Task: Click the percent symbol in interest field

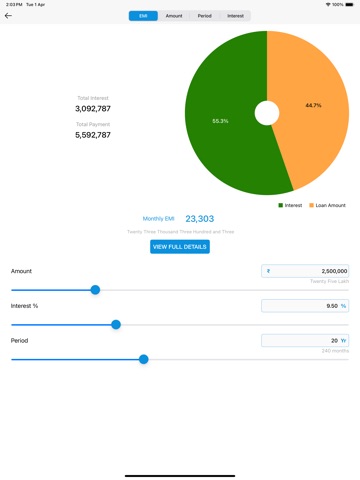Action: pyautogui.click(x=343, y=306)
